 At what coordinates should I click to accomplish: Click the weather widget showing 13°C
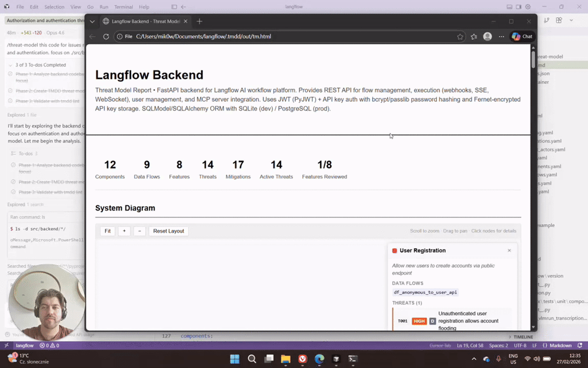[x=28, y=359]
